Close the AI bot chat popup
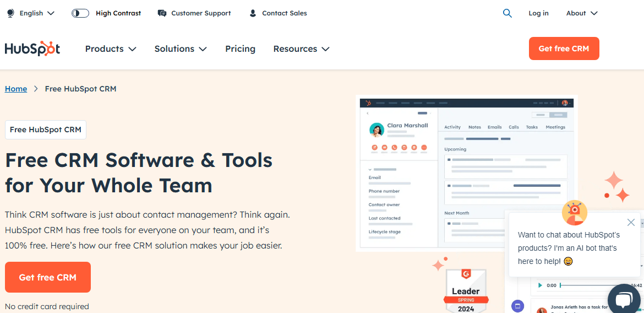 (x=631, y=223)
